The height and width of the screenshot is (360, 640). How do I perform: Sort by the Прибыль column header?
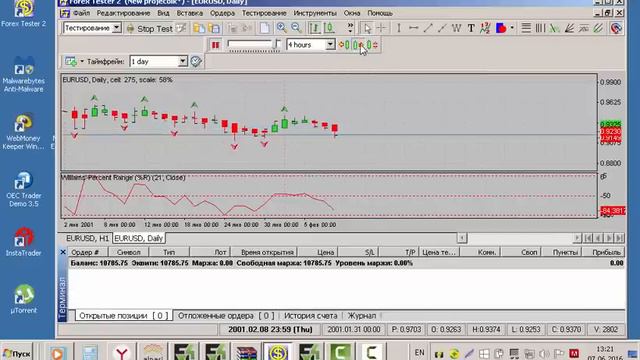[x=603, y=252]
